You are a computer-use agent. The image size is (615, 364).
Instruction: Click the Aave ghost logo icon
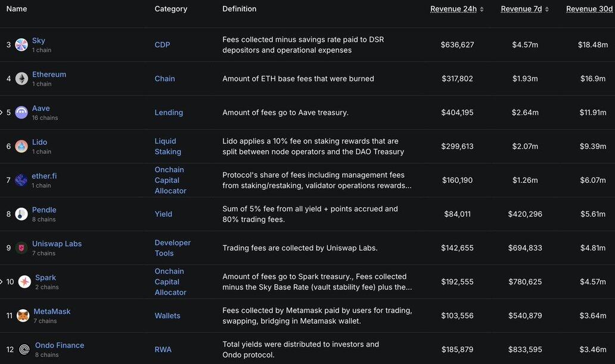tap(21, 113)
